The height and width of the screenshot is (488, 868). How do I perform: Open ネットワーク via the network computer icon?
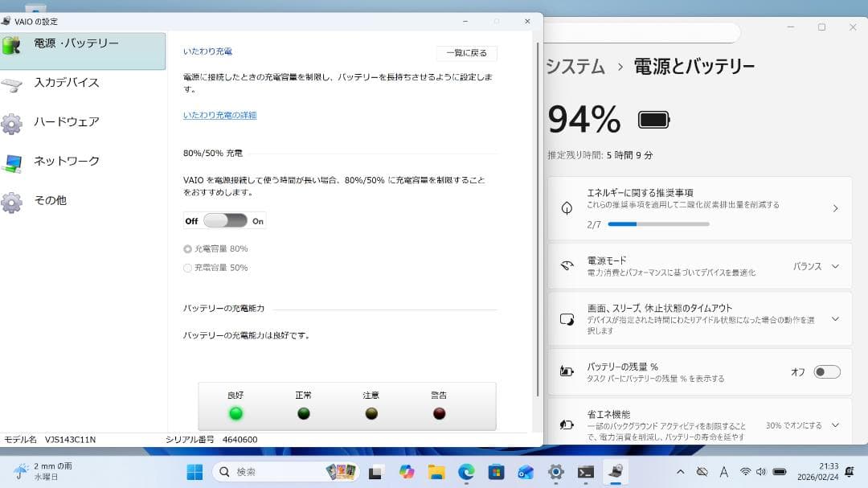point(14,162)
